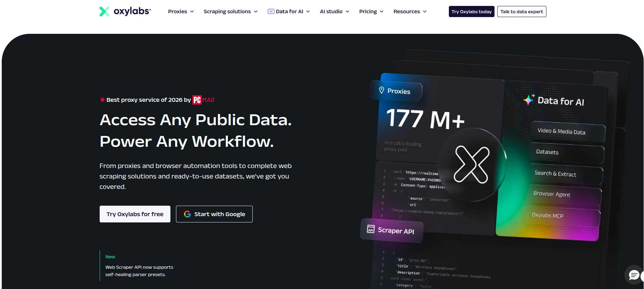Select Video & Media Data card
The height and width of the screenshot is (289, 644).
(x=568, y=132)
